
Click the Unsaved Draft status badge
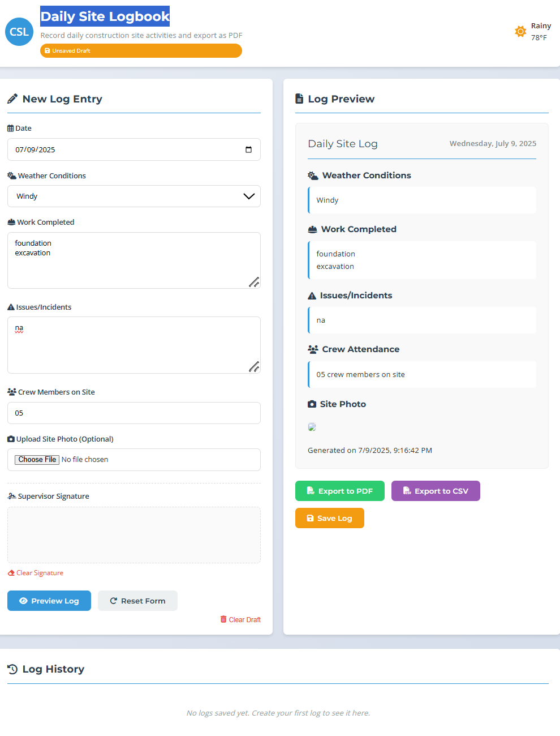pyautogui.click(x=141, y=51)
